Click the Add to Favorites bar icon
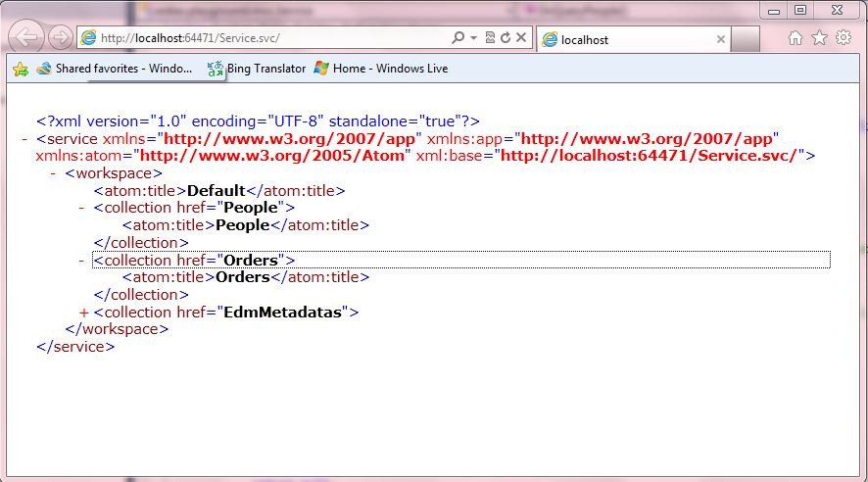 point(20,69)
